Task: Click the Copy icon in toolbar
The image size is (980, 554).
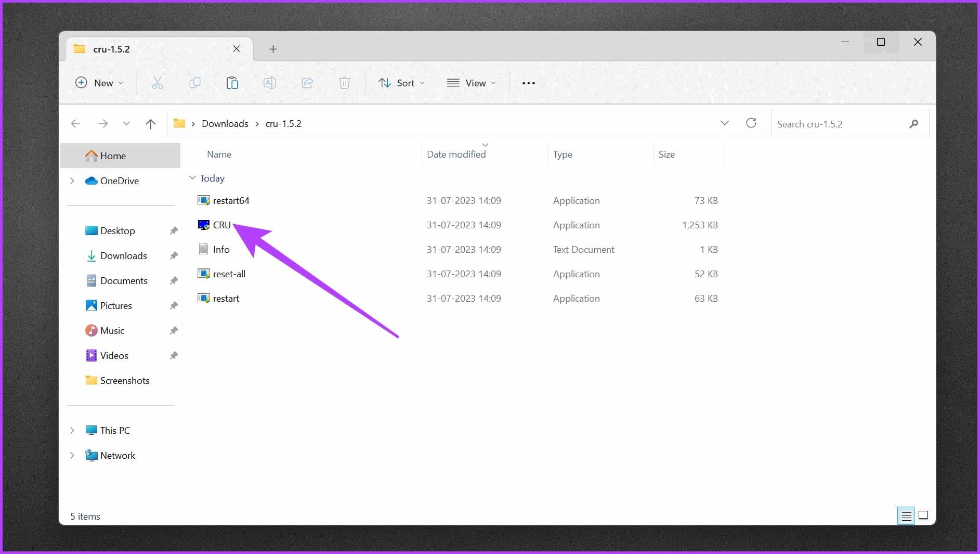Action: (194, 83)
